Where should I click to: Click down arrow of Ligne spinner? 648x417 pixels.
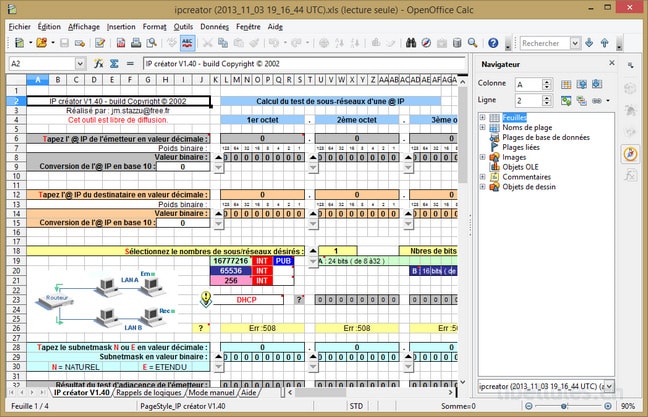(x=547, y=103)
